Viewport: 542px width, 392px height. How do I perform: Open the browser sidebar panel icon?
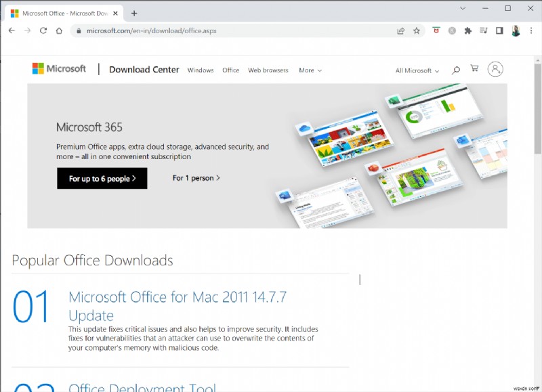(x=499, y=30)
